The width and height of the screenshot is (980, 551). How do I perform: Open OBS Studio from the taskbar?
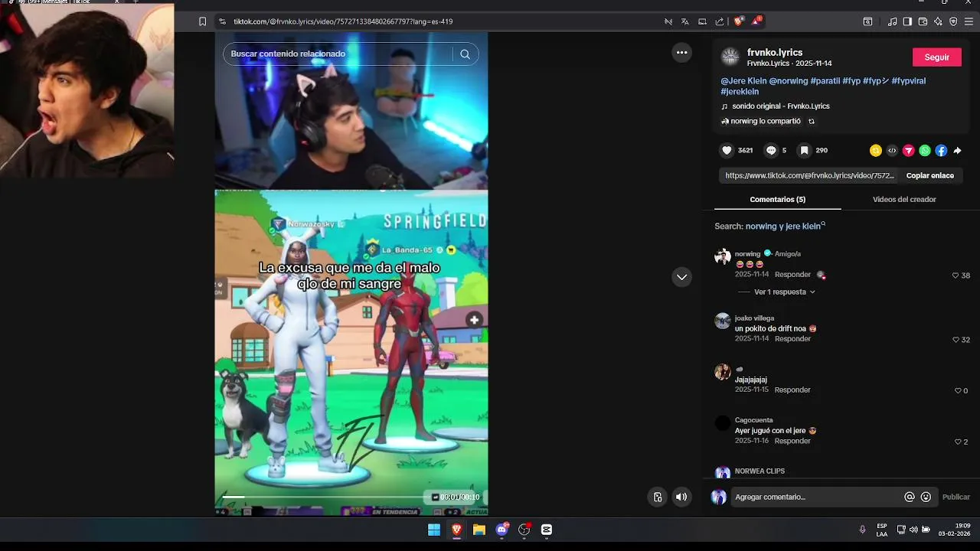click(x=524, y=530)
